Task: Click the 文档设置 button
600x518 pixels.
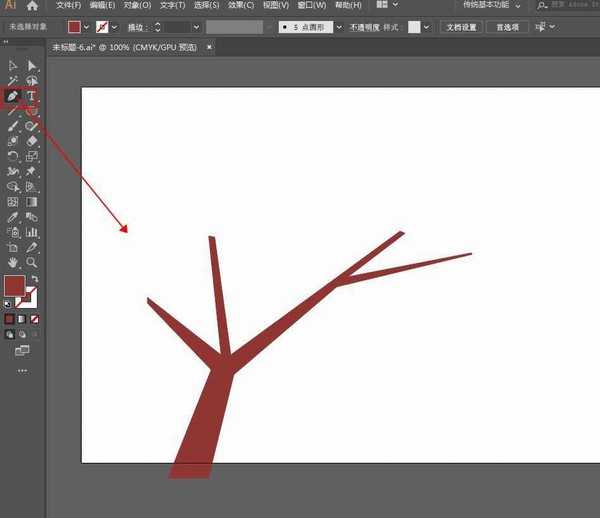Action: point(461,27)
